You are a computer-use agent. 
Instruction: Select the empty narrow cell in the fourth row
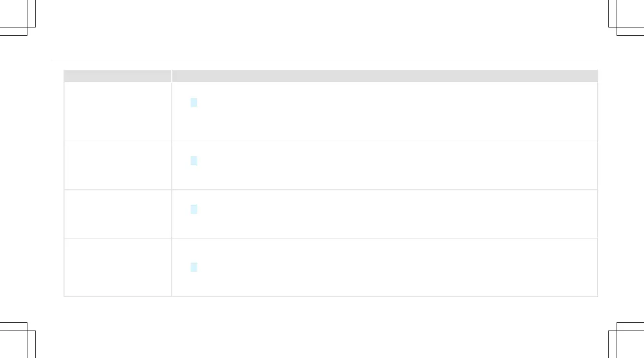(x=117, y=267)
